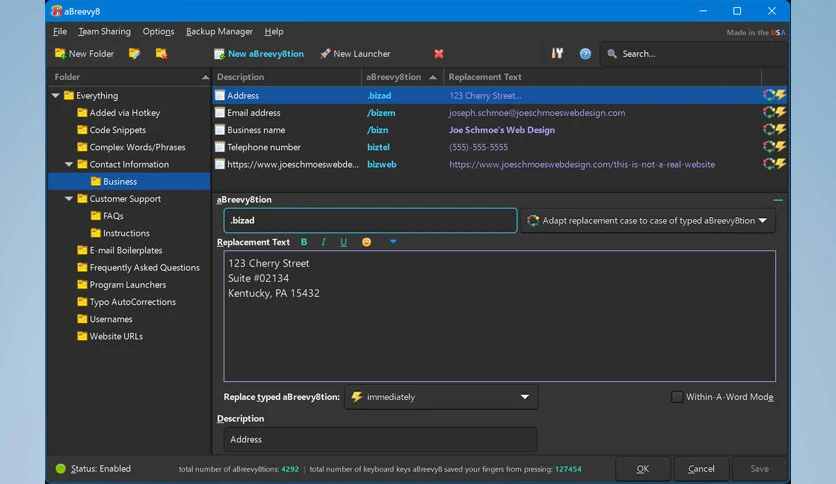Screen dimensions: 836x484
Task: Open the tools settings icon
Action: click(x=557, y=53)
